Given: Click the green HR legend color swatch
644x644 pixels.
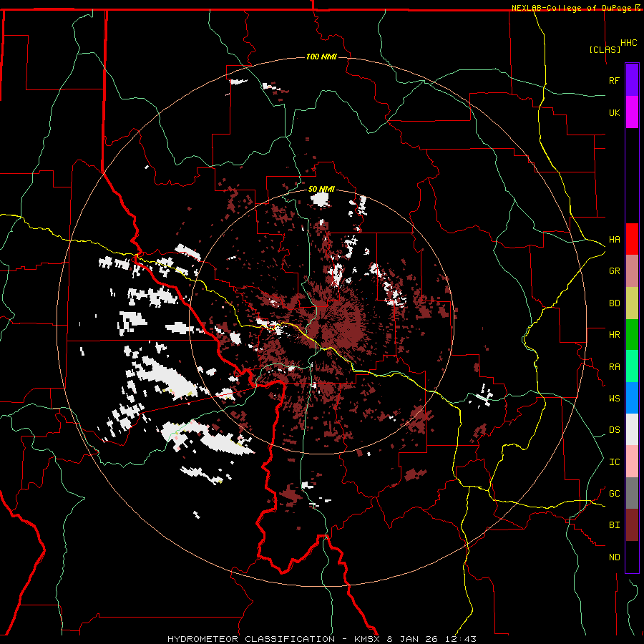Looking at the screenshot, I should click(632, 335).
